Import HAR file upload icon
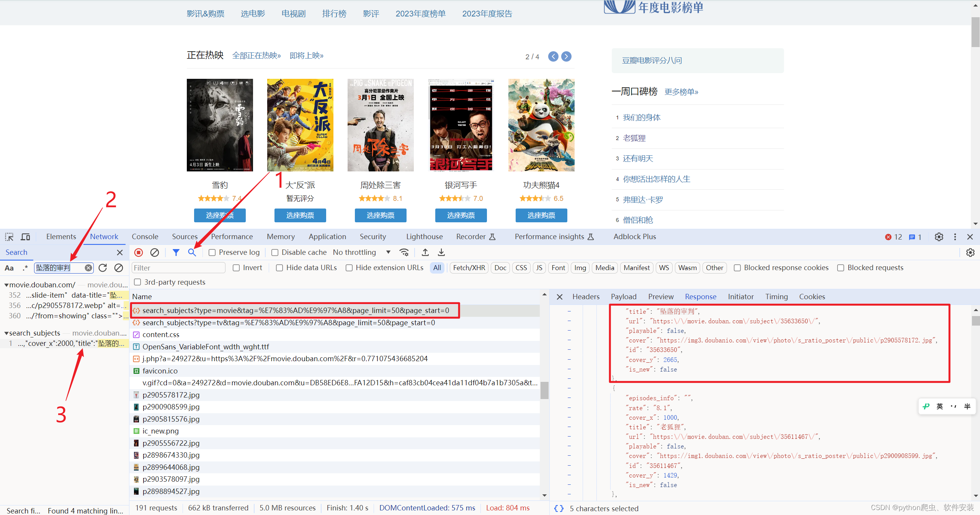The image size is (980, 515). [425, 253]
